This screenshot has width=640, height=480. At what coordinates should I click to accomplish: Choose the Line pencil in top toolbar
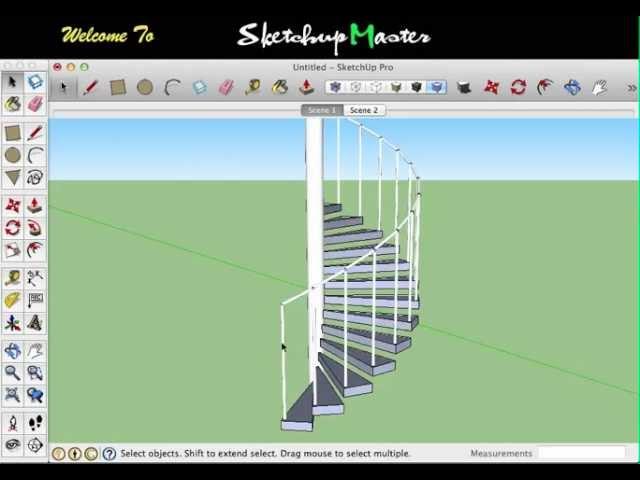tap(90, 87)
